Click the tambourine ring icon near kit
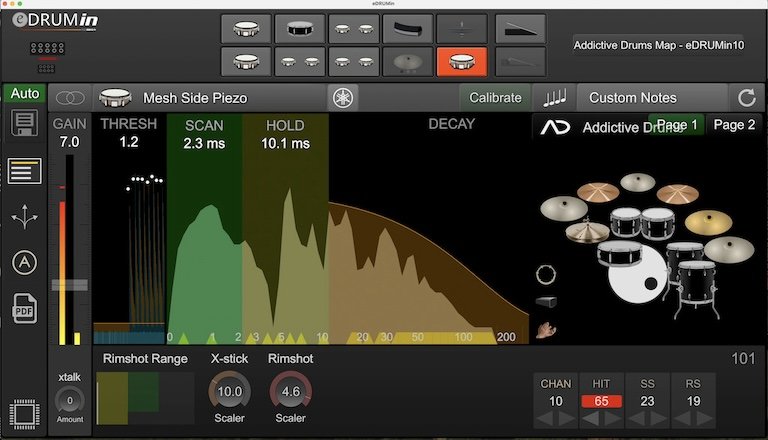 (x=546, y=275)
